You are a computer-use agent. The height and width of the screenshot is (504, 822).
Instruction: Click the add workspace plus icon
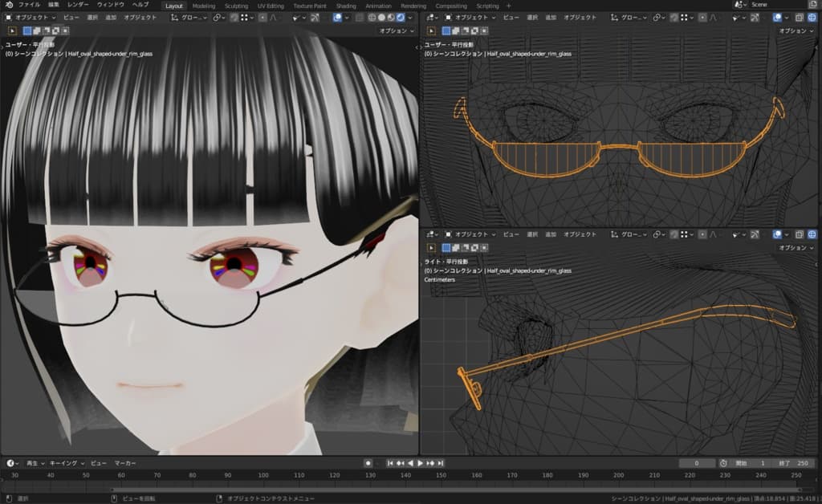pos(508,6)
